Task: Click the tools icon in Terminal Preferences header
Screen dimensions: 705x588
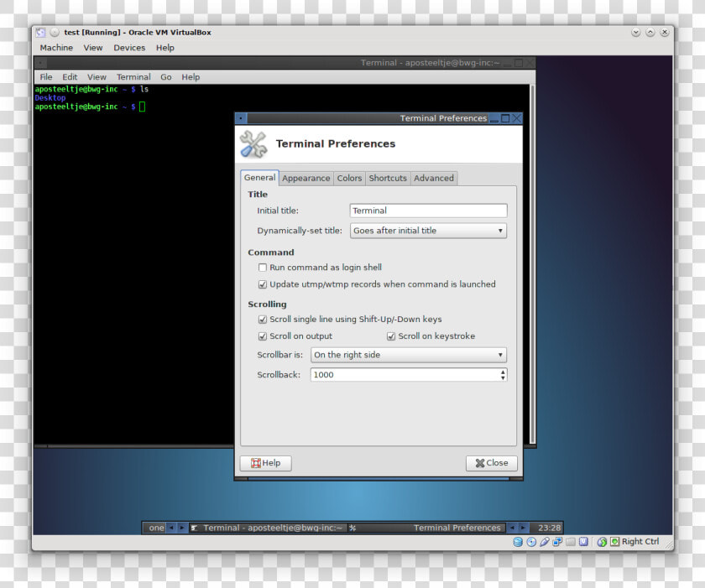Action: point(253,144)
